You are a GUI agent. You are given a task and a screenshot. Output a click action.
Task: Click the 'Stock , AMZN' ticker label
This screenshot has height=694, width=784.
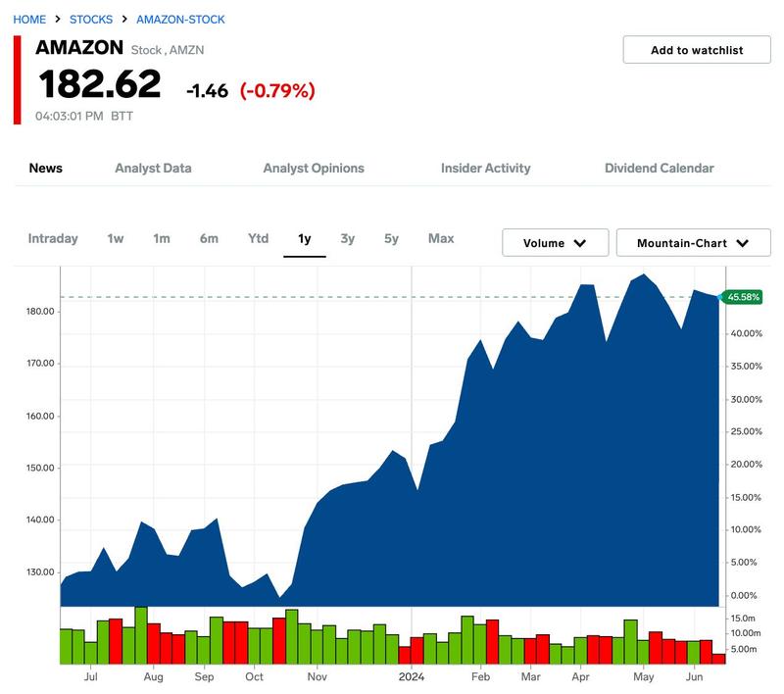click(168, 50)
